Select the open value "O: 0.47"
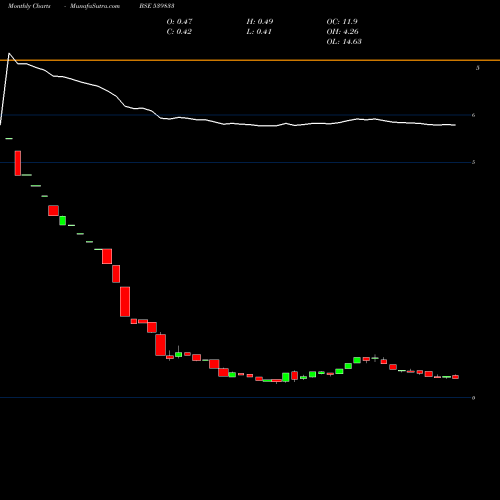Screen dimensions: 500x500 pyautogui.click(x=179, y=22)
